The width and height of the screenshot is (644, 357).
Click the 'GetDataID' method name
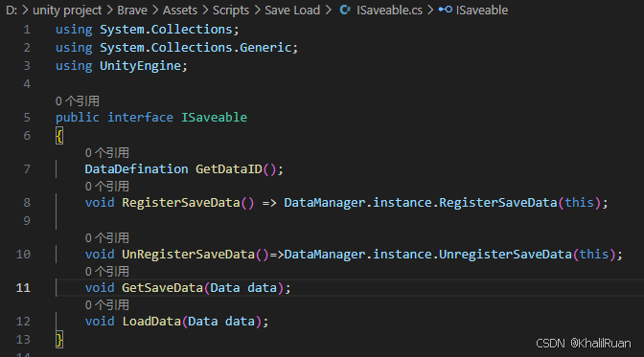coord(229,169)
